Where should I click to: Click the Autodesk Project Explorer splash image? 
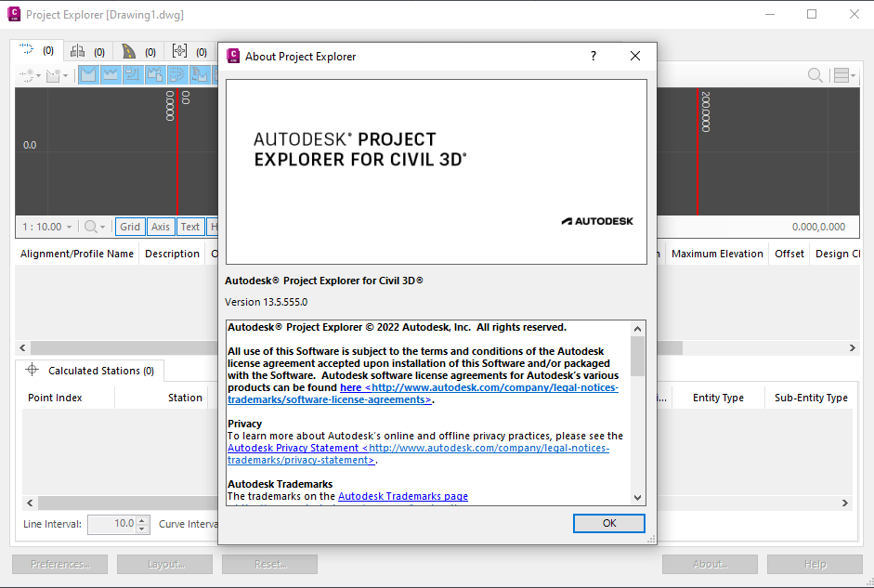437,172
